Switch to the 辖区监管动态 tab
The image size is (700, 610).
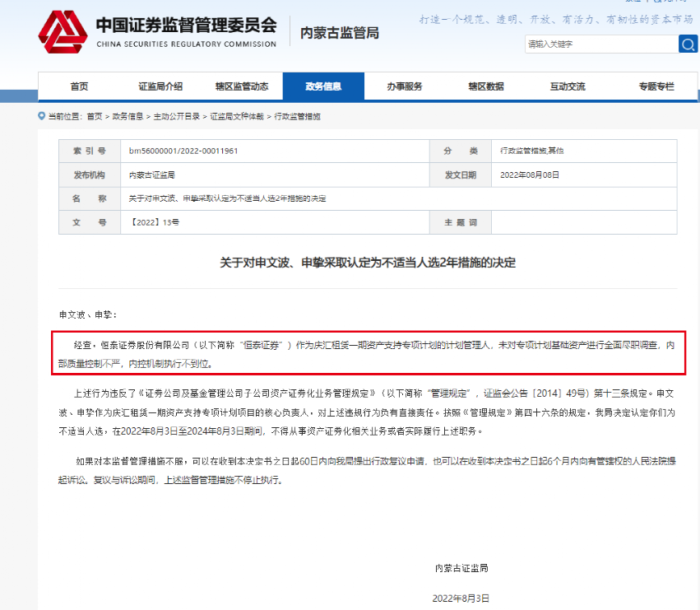(244, 86)
